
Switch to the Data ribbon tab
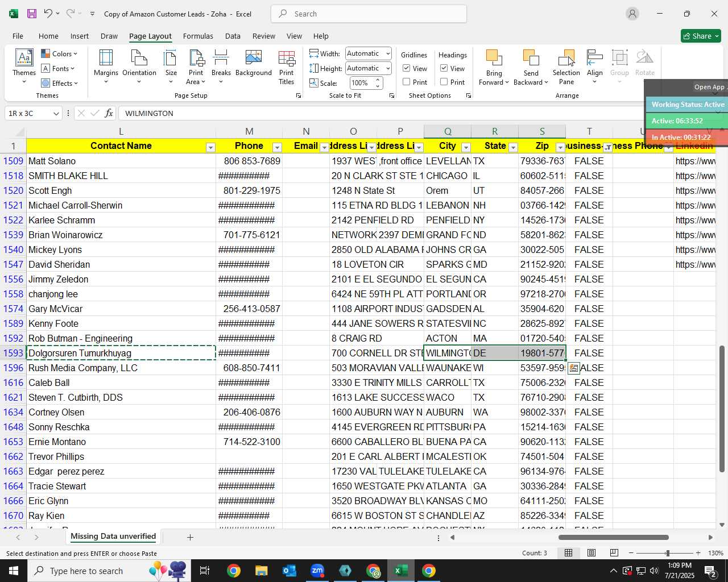(233, 36)
